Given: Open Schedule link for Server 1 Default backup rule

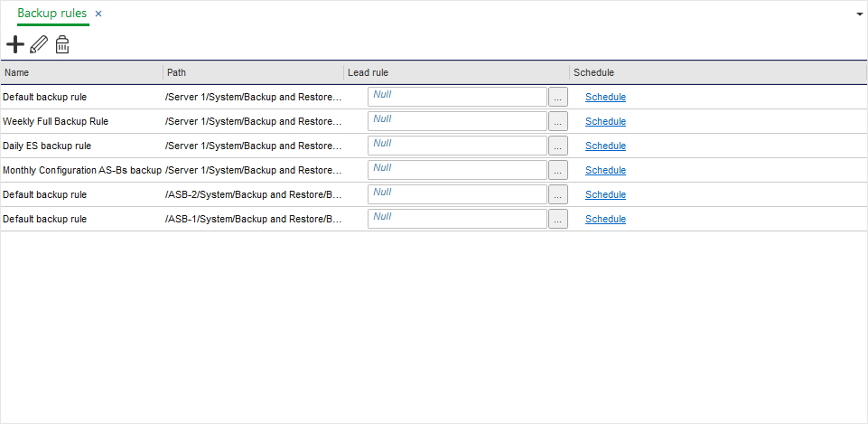Looking at the screenshot, I should (x=605, y=97).
